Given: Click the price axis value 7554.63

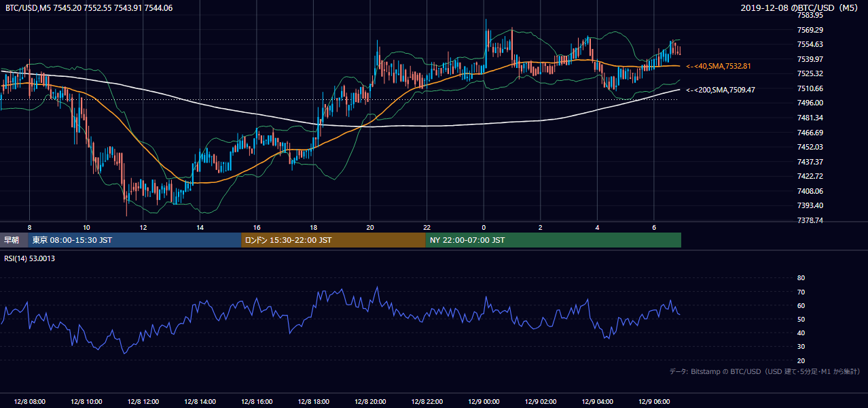Looking at the screenshot, I should pyautogui.click(x=810, y=45).
